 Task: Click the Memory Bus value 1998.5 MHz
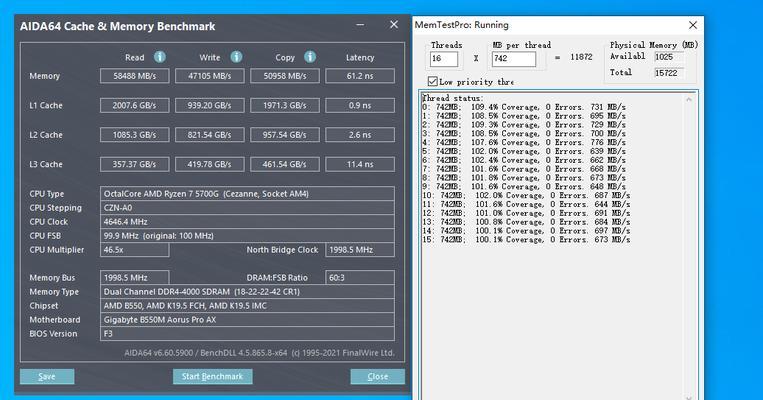(135, 278)
